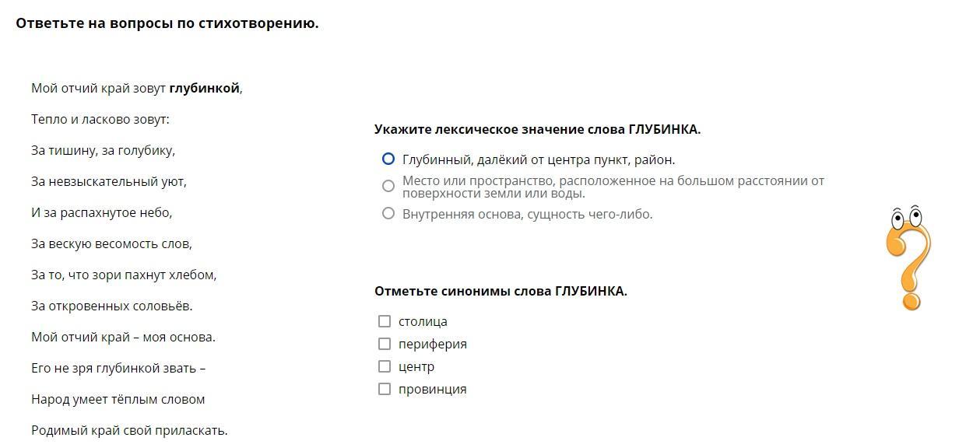Choose the 'Место или пространство' radio option
The image size is (980, 448).
(388, 186)
